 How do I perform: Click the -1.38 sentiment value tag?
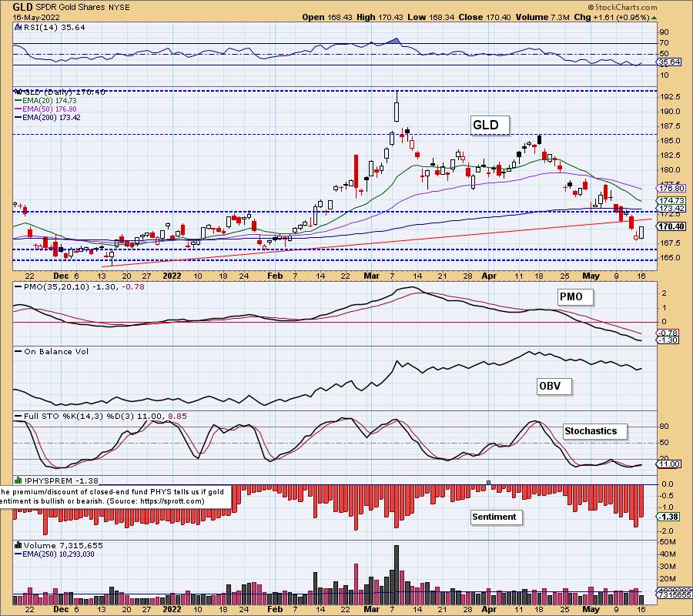668,517
